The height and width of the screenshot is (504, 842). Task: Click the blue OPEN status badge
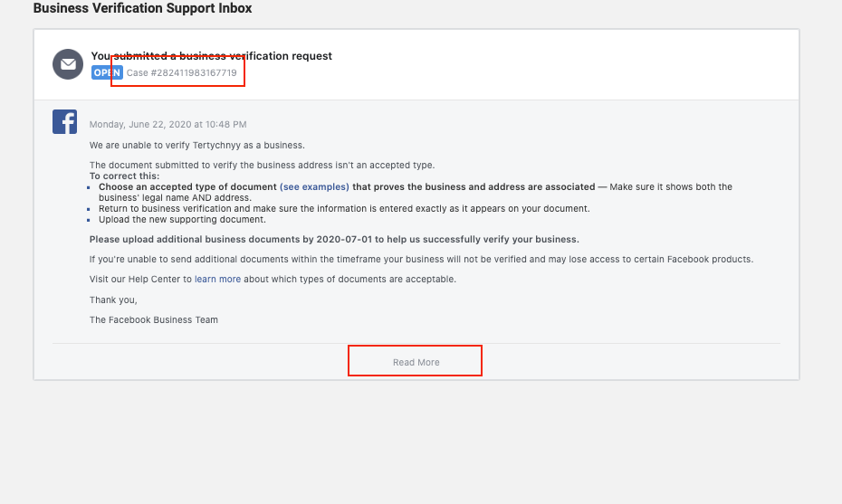(x=107, y=72)
